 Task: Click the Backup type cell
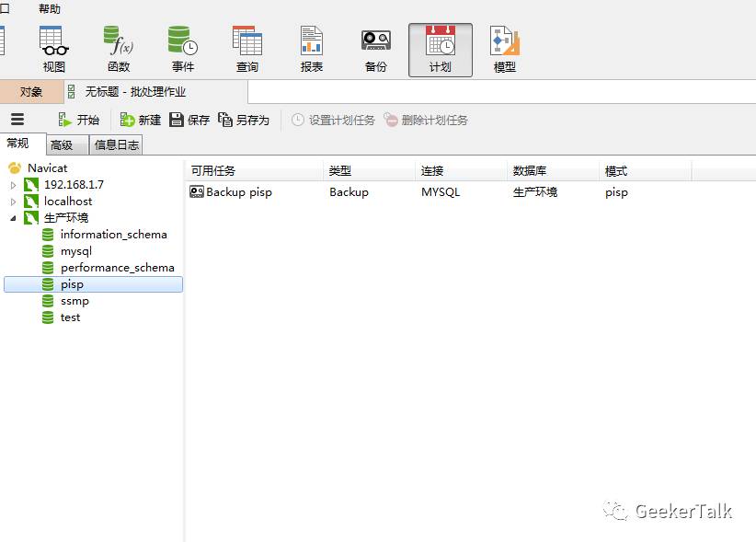coord(349,192)
